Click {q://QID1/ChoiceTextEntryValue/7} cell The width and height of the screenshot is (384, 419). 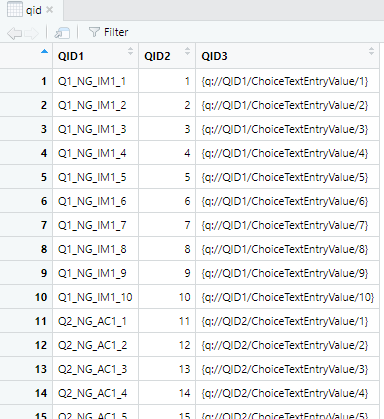pyautogui.click(x=287, y=225)
